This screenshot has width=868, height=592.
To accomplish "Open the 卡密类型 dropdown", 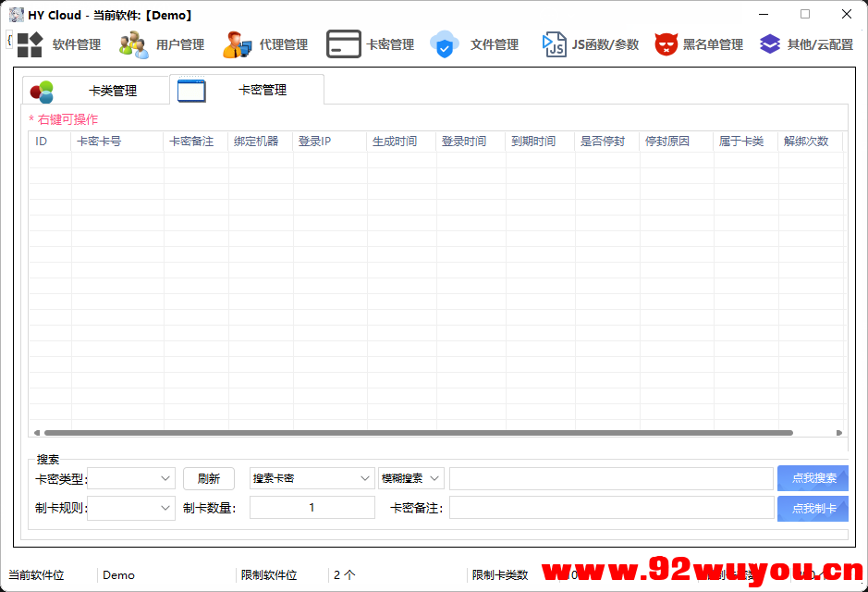I will (x=130, y=478).
